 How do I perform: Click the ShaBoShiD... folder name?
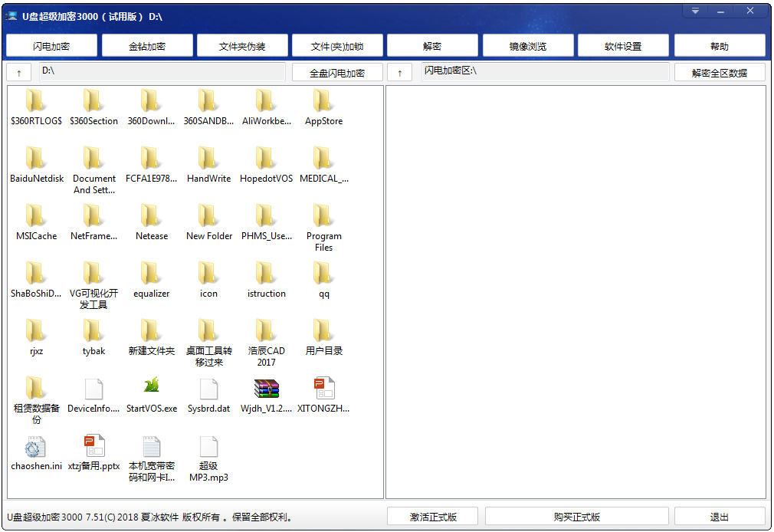pos(36,294)
